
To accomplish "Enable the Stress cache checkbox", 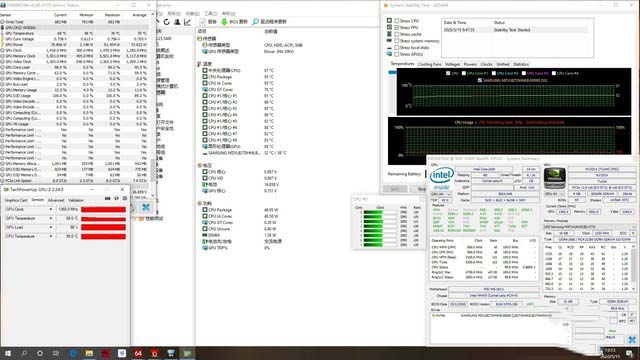I will coord(396,34).
